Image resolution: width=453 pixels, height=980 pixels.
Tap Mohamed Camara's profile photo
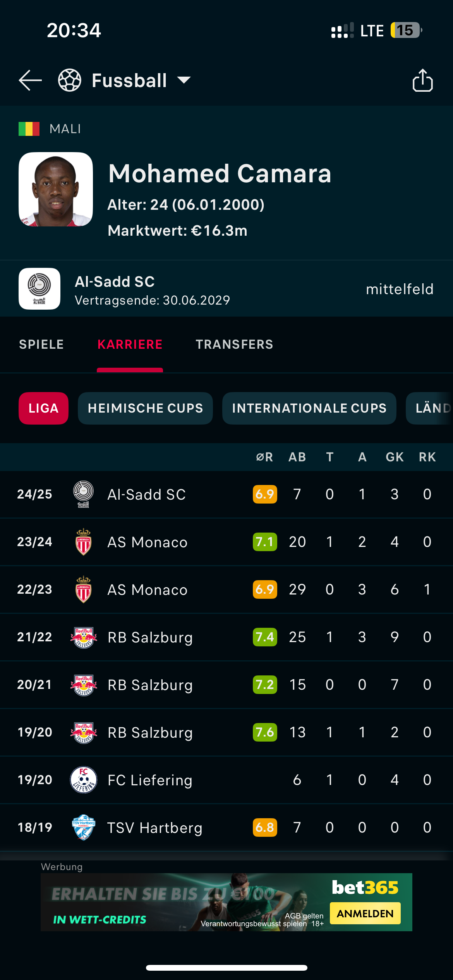point(56,189)
